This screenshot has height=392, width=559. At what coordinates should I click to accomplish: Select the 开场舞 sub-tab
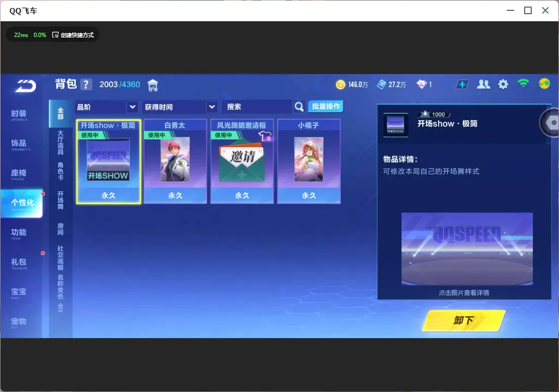tap(60, 200)
